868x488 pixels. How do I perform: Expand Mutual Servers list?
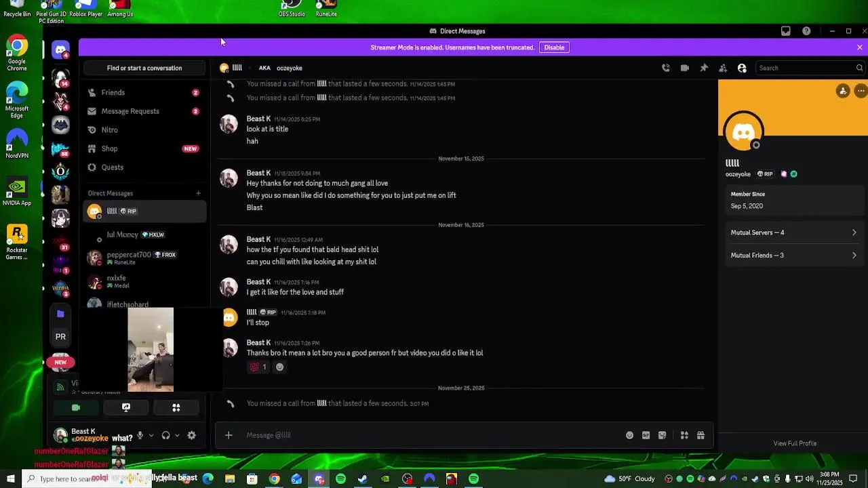(x=793, y=232)
